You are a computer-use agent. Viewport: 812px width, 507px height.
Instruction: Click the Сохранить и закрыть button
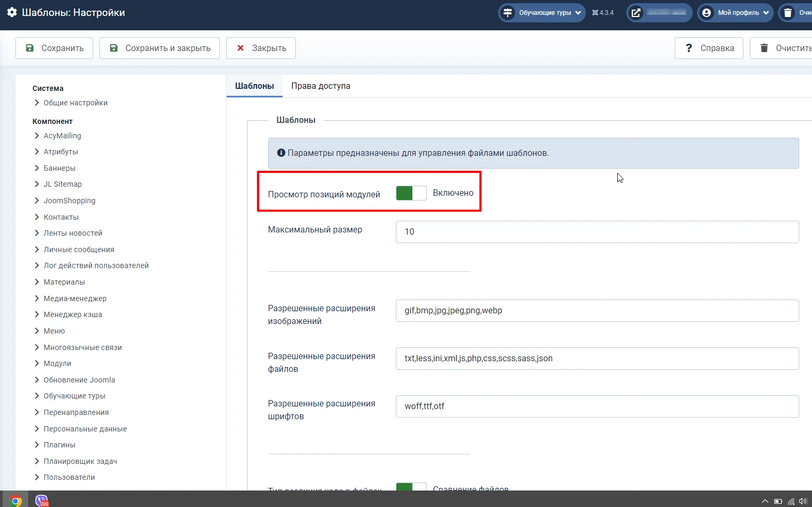pos(159,48)
